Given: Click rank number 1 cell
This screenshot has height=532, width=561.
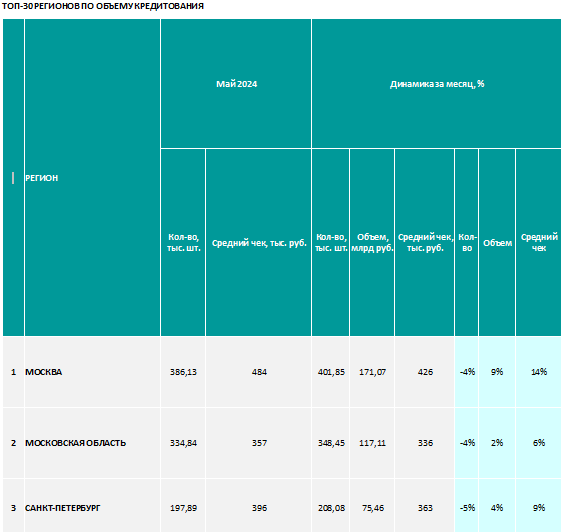Looking at the screenshot, I should tap(13, 372).
